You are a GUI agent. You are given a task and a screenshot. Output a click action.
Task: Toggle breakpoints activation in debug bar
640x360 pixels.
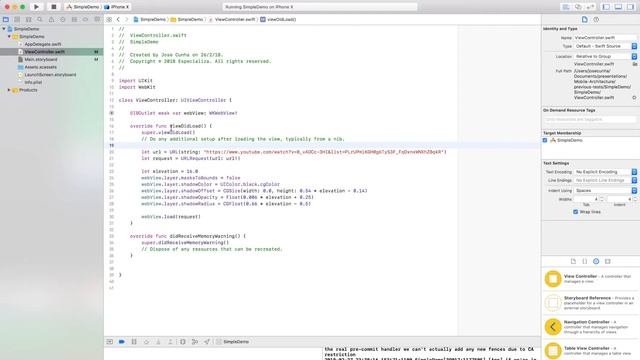point(122,342)
